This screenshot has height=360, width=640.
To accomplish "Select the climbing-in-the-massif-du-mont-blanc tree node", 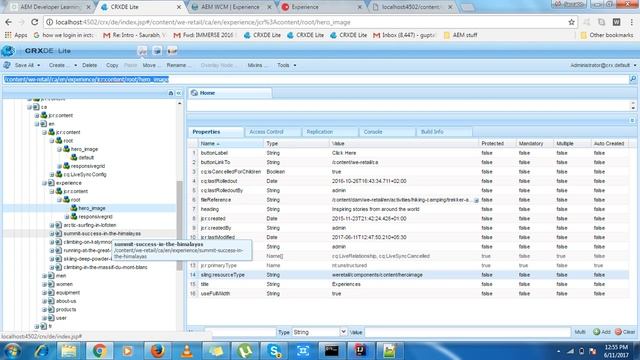I will 105,267.
